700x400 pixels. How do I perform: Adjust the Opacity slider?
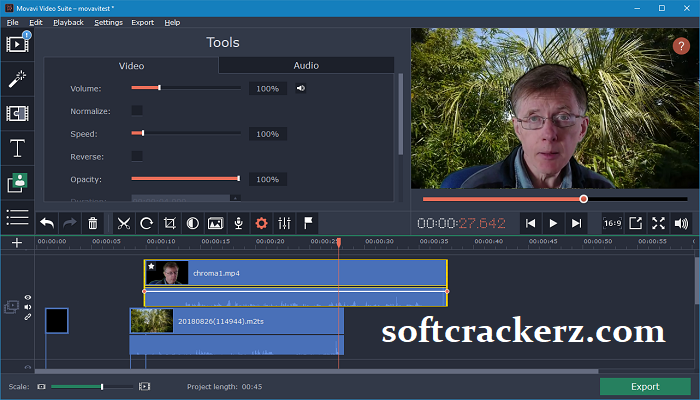tap(186, 179)
